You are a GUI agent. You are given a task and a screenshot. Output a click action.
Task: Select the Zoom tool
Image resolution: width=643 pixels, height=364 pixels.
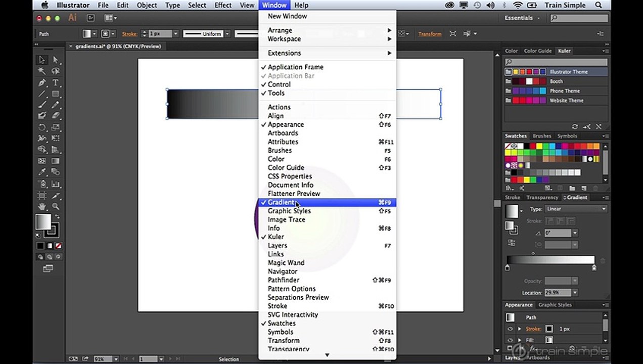pos(55,206)
